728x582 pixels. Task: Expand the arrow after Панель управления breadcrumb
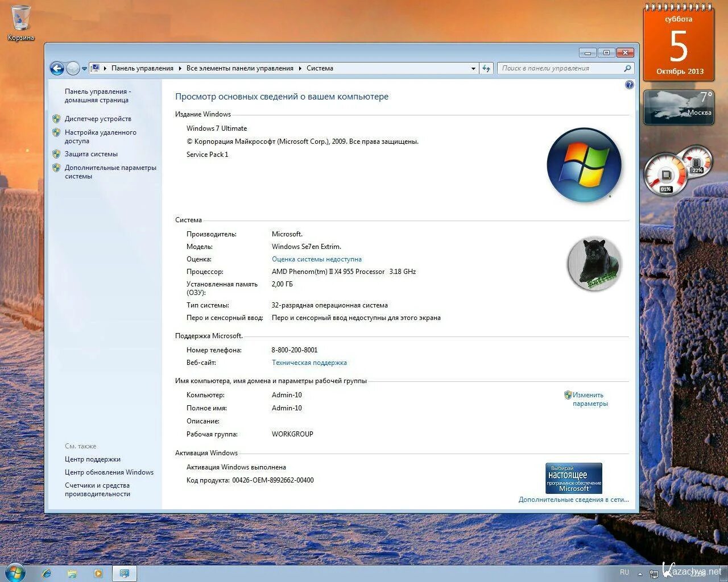click(x=180, y=68)
